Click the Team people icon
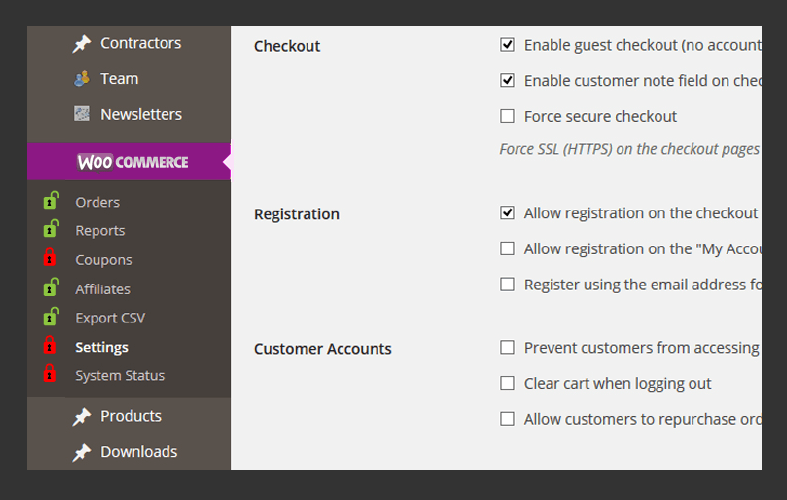Screen dimensions: 787x500 [x=82, y=79]
